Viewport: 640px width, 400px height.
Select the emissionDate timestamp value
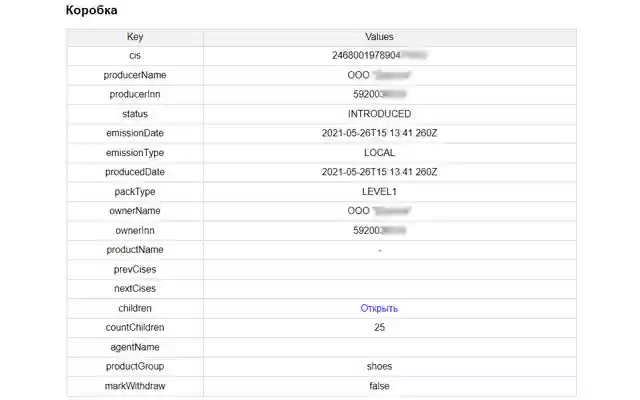379,133
